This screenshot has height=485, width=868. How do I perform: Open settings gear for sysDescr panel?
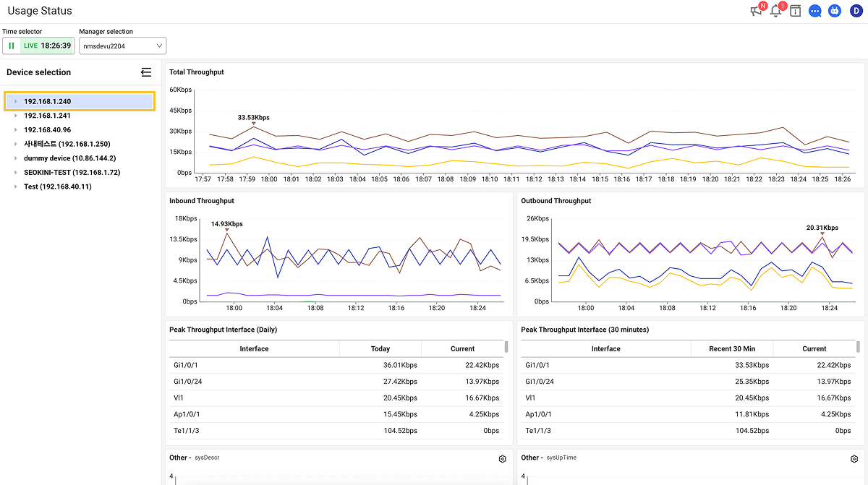tap(503, 459)
